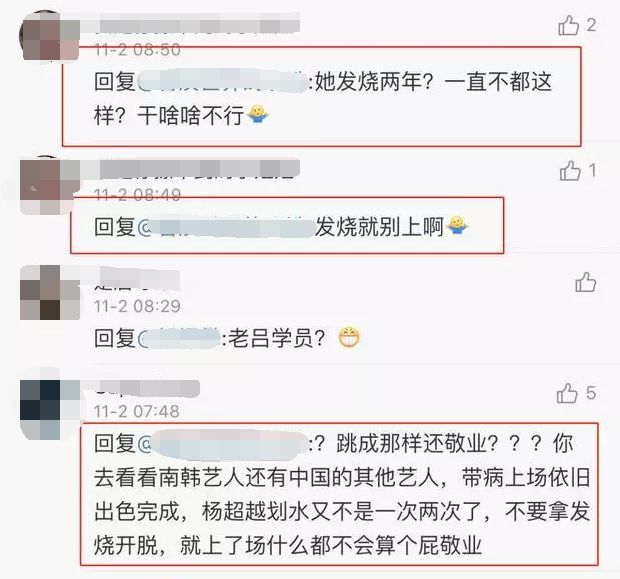
Task: Click the grinning emoji after 老吕学员
Action: 350,337
